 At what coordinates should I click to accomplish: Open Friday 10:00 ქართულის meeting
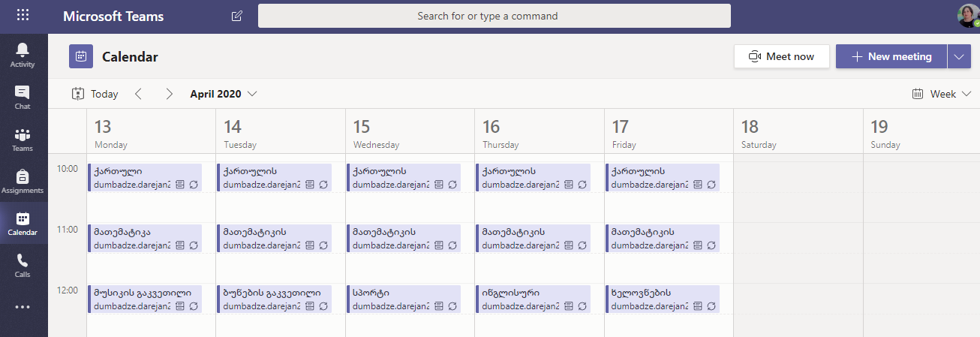[x=662, y=177]
